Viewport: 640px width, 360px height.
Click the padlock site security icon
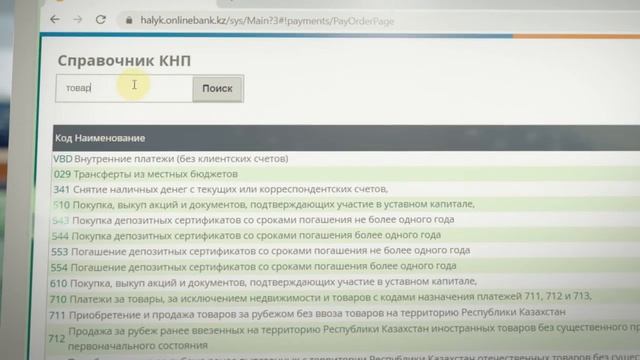(129, 20)
